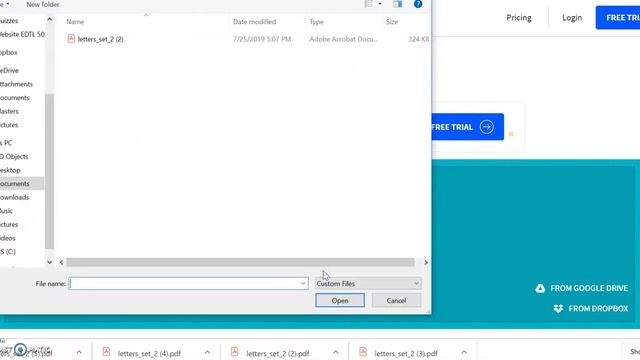Change the view layout icon
Viewport: 640px width, 360px height.
click(x=369, y=4)
